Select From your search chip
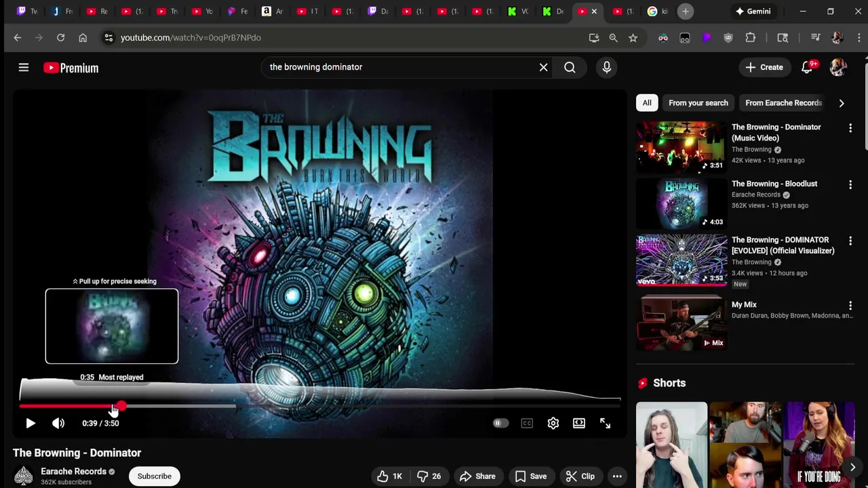Viewport: 868px width, 488px height. (698, 103)
